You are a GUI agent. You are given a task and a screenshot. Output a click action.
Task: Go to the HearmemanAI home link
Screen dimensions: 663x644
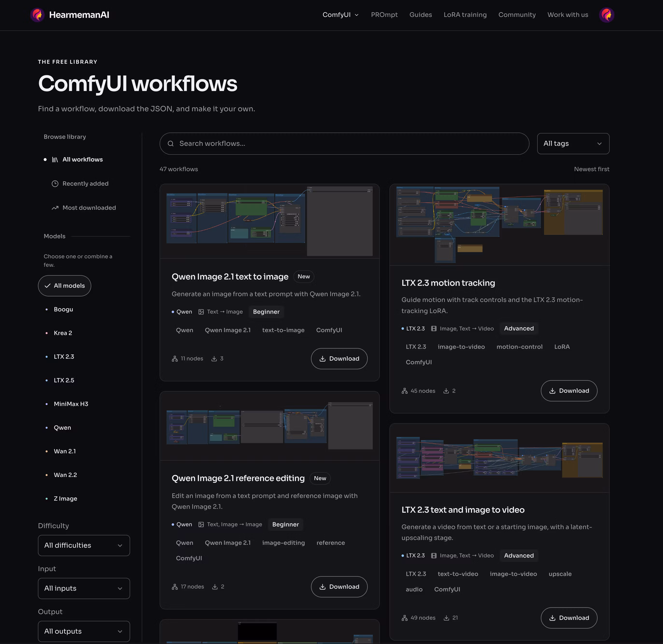[70, 15]
